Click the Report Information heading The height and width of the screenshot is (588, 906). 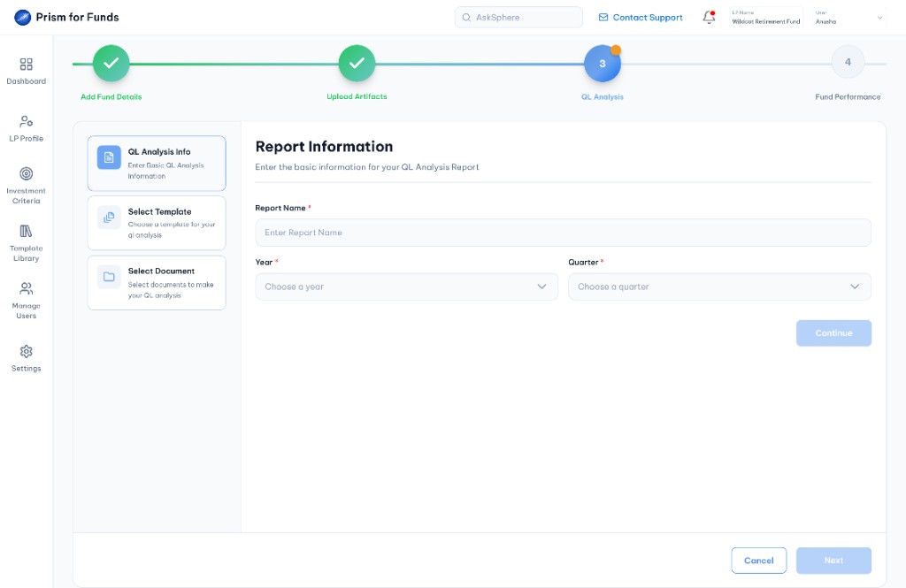point(324,147)
